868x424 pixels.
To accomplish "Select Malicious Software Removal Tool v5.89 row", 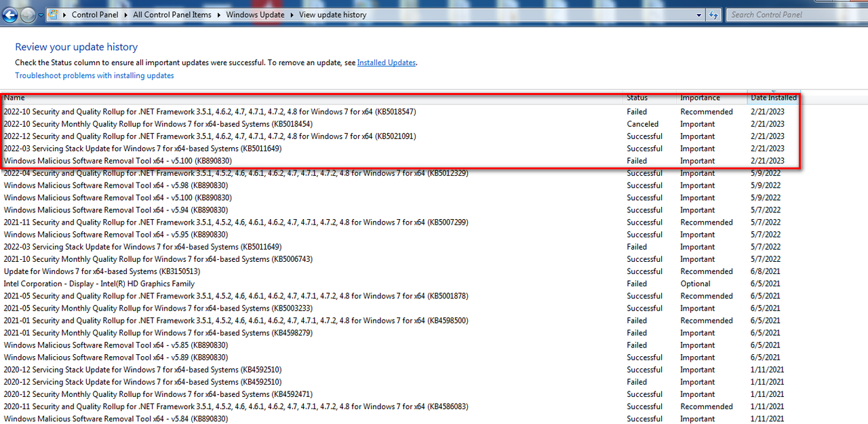I will [400, 358].
